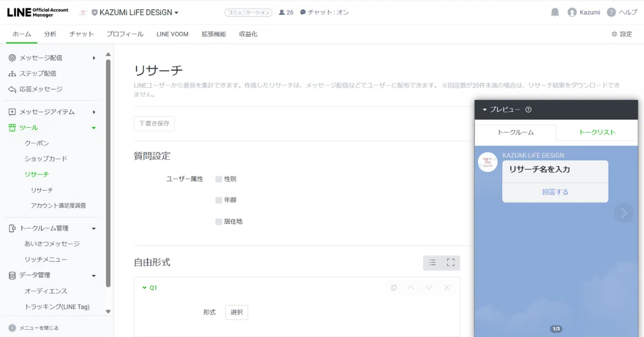Click the message item icon in sidebar
The image size is (644, 337).
[12, 112]
